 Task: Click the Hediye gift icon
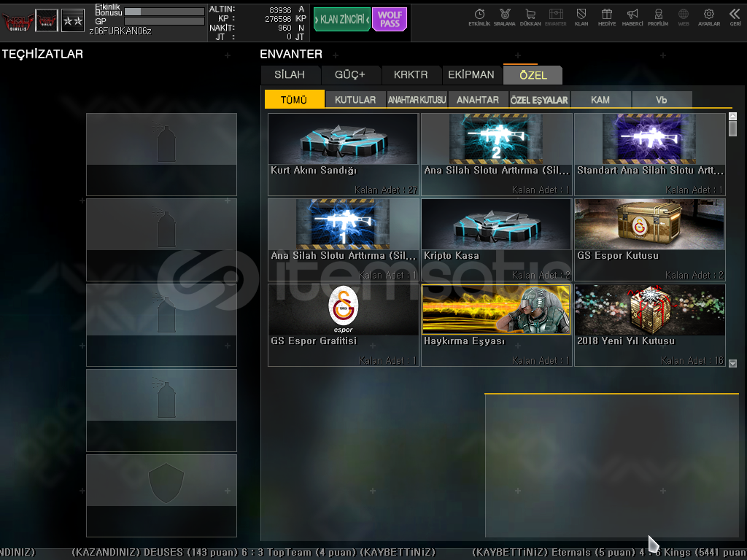pyautogui.click(x=606, y=16)
